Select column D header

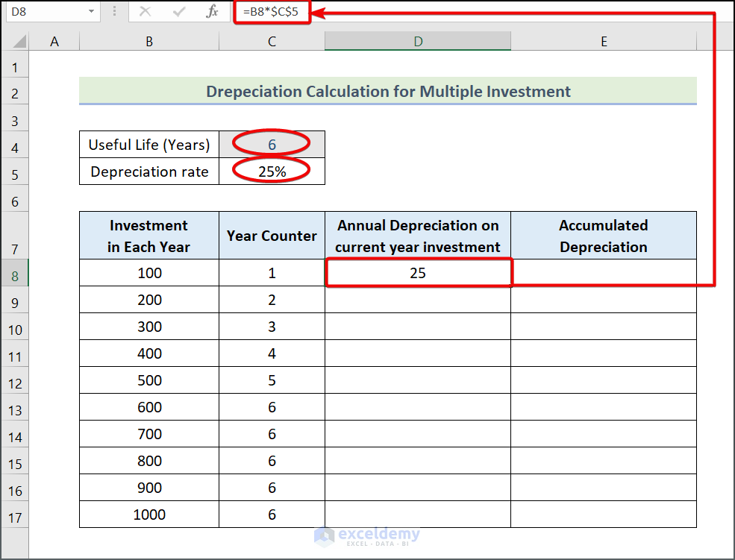(418, 42)
